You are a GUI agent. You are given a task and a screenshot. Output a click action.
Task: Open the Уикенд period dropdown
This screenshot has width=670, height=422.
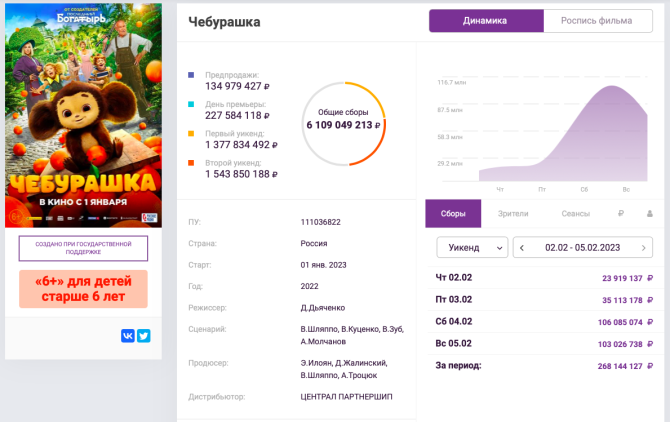472,247
